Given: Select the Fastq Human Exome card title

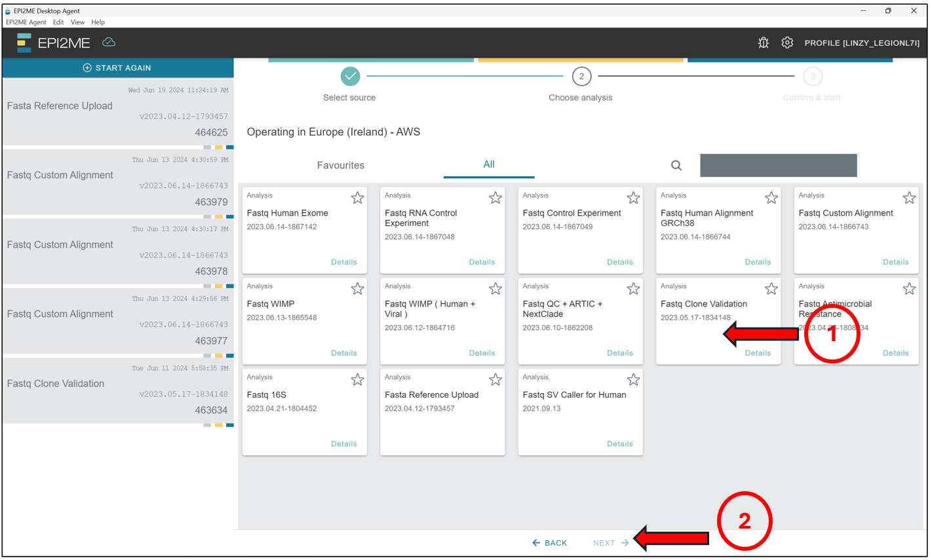Looking at the screenshot, I should (288, 213).
